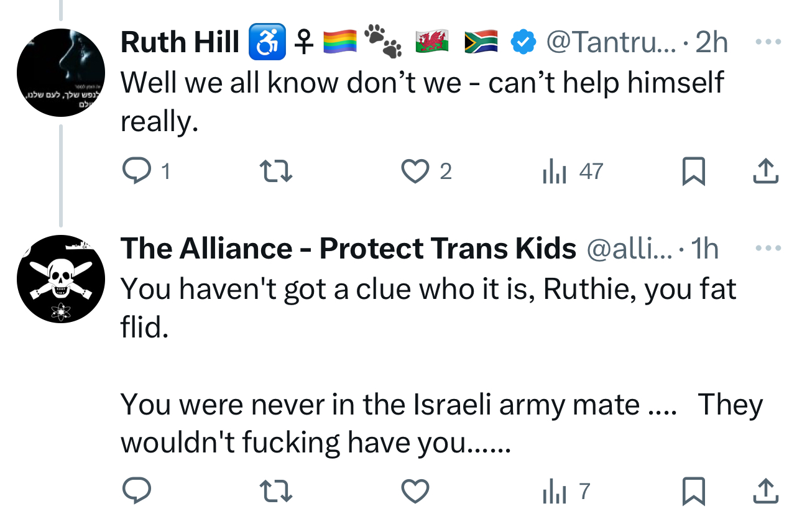
Task: Like Ruth Hill's tweet
Action: (415, 171)
